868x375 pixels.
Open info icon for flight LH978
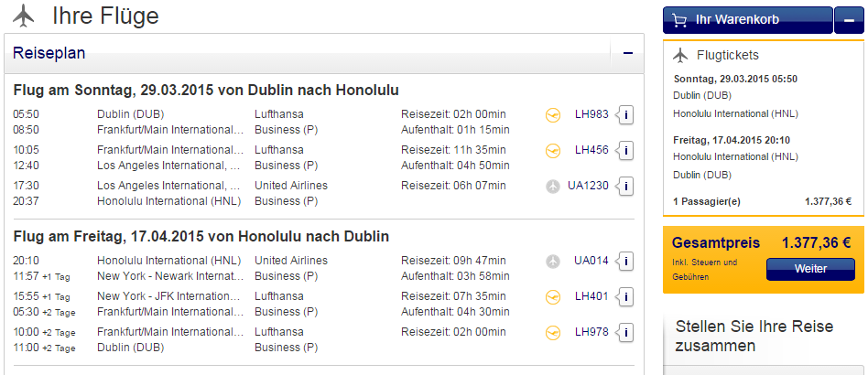[626, 333]
